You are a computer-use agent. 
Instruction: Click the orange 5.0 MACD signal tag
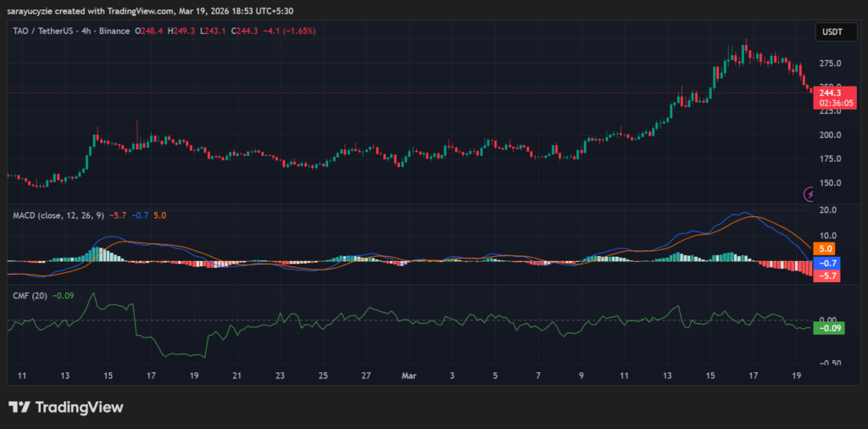(x=826, y=249)
